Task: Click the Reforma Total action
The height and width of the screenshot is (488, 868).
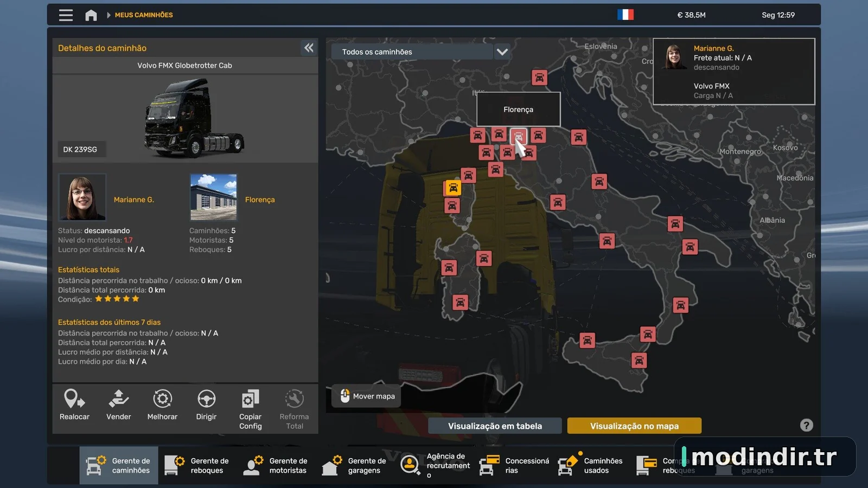Action: point(294,409)
